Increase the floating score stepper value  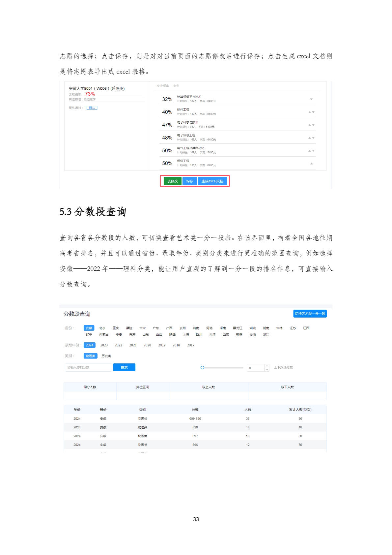point(267,366)
